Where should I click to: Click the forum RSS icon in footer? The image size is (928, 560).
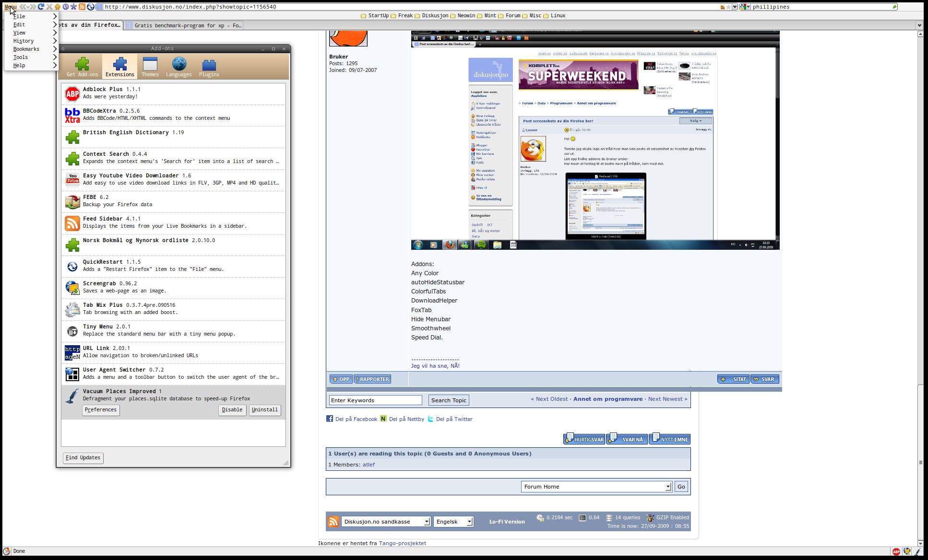(x=333, y=522)
